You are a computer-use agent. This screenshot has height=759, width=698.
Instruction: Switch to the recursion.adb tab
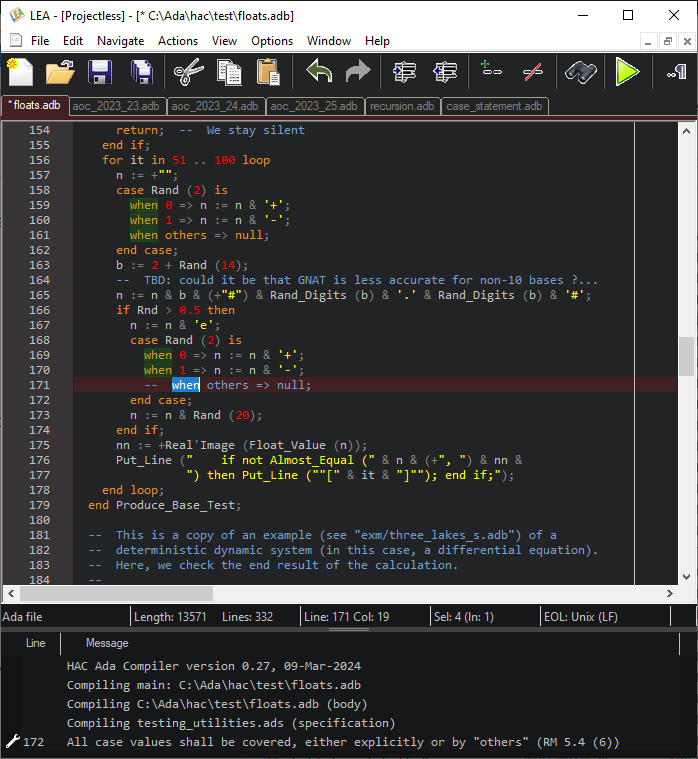click(402, 106)
